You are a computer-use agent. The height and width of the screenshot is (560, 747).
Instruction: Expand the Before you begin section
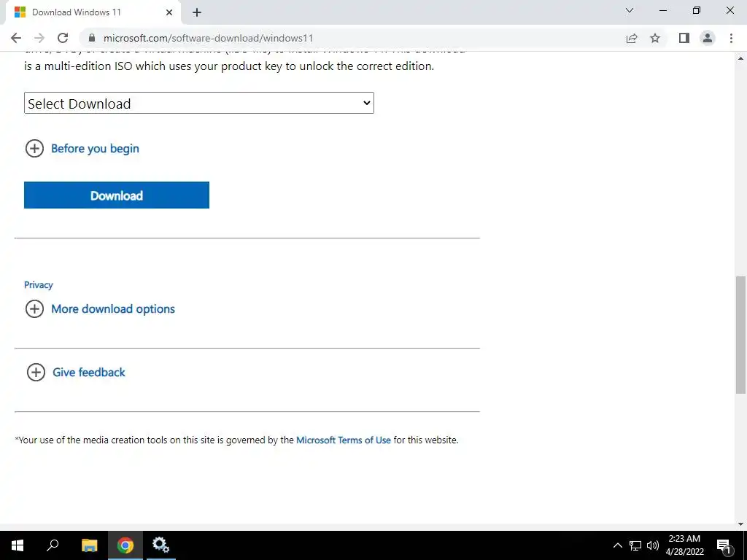[82, 149]
